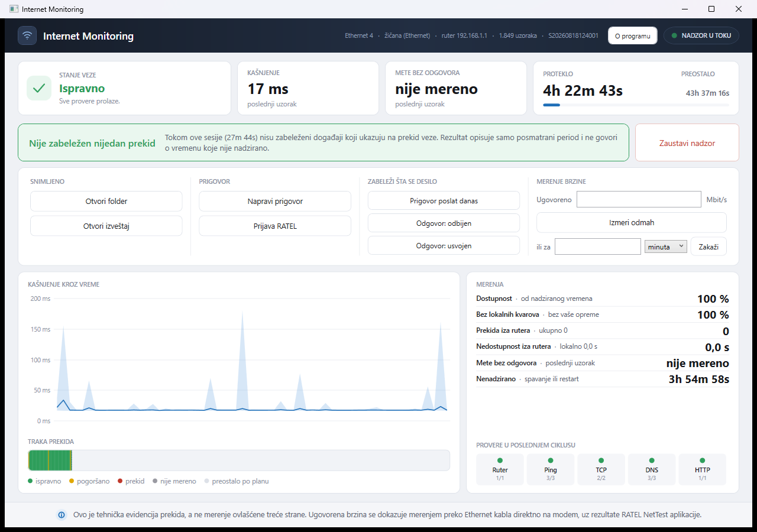
Task: Click the Wi-Fi app logo icon
Action: [x=27, y=36]
